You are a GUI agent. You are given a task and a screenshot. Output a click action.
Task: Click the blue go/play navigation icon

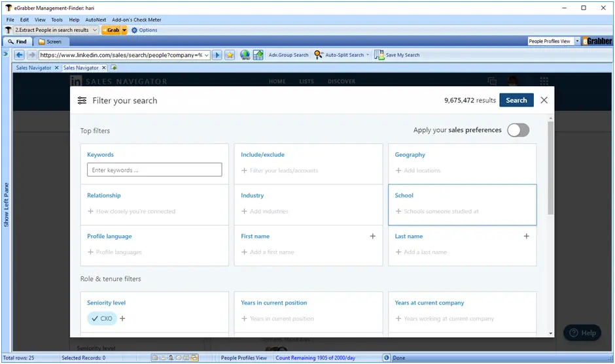point(217,56)
